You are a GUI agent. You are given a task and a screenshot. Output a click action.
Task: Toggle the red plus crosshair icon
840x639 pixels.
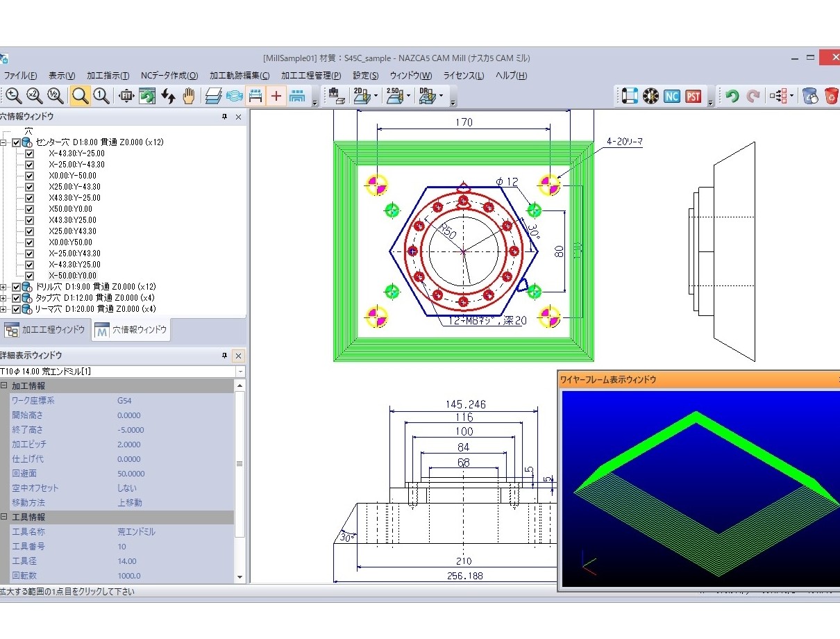click(x=276, y=97)
